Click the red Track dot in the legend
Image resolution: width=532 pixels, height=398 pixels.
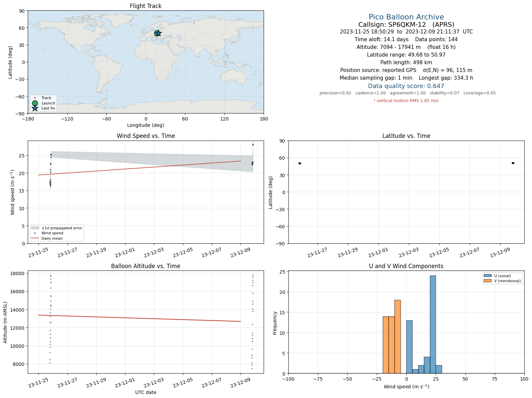[x=35, y=98]
